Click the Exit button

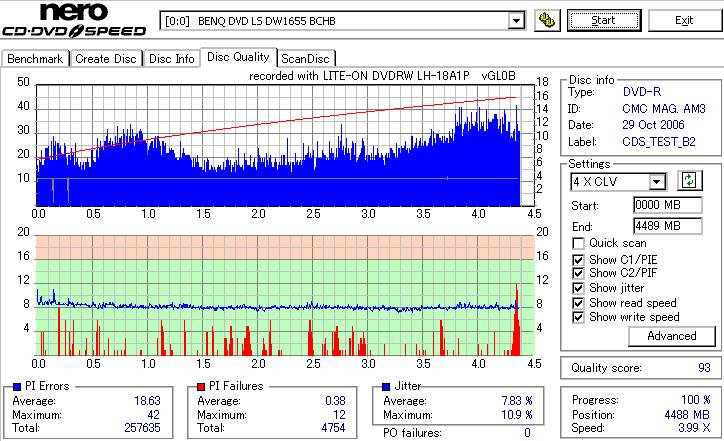click(684, 20)
